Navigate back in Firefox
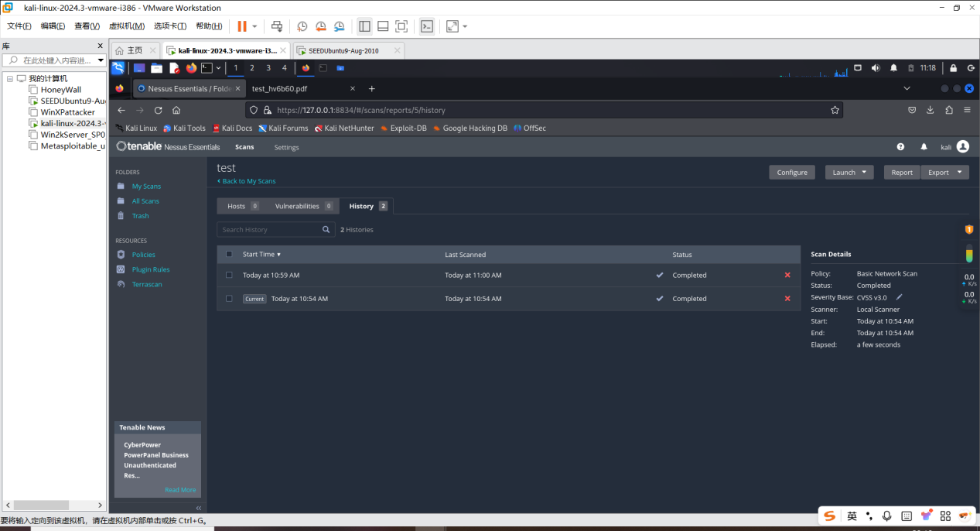The width and height of the screenshot is (980, 531). tap(121, 110)
